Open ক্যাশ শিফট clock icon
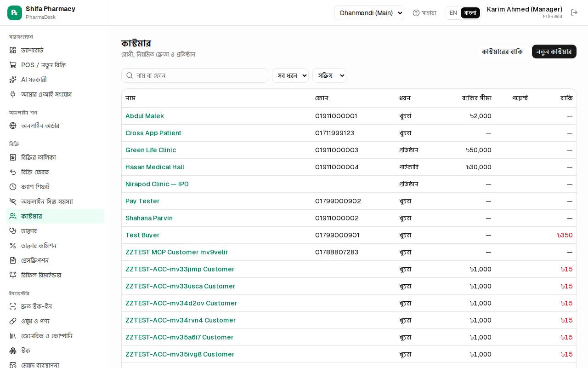 coord(13,187)
